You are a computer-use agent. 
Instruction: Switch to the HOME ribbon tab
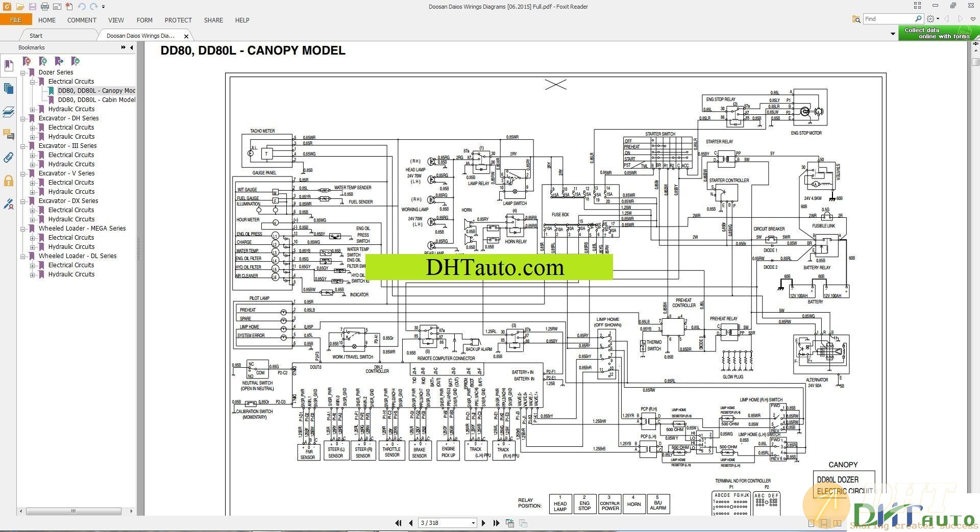click(x=47, y=20)
